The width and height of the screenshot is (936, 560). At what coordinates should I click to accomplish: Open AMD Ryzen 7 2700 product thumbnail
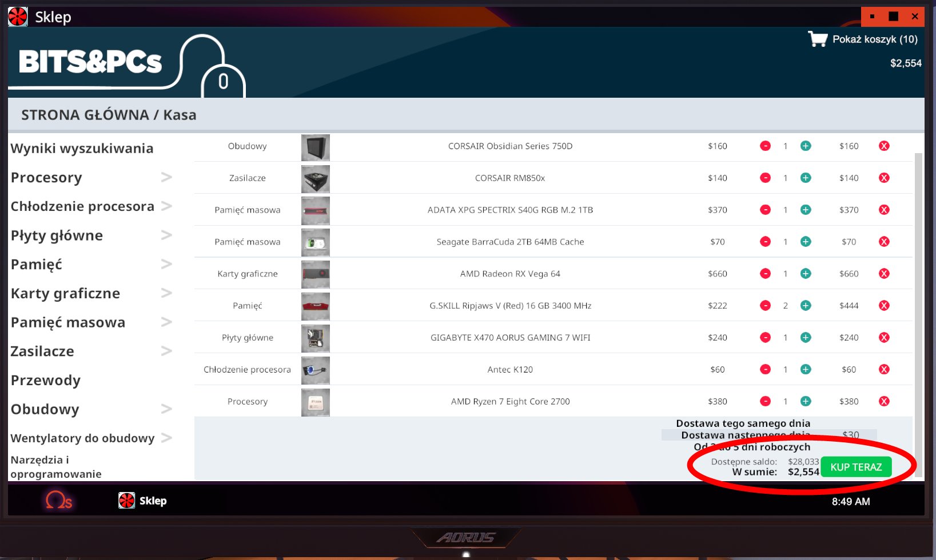[316, 403]
